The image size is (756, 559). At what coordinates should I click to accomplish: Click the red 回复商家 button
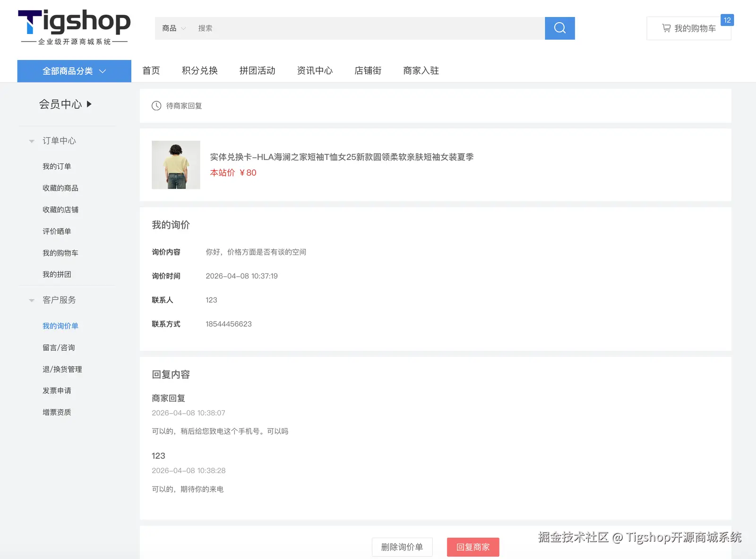click(473, 547)
